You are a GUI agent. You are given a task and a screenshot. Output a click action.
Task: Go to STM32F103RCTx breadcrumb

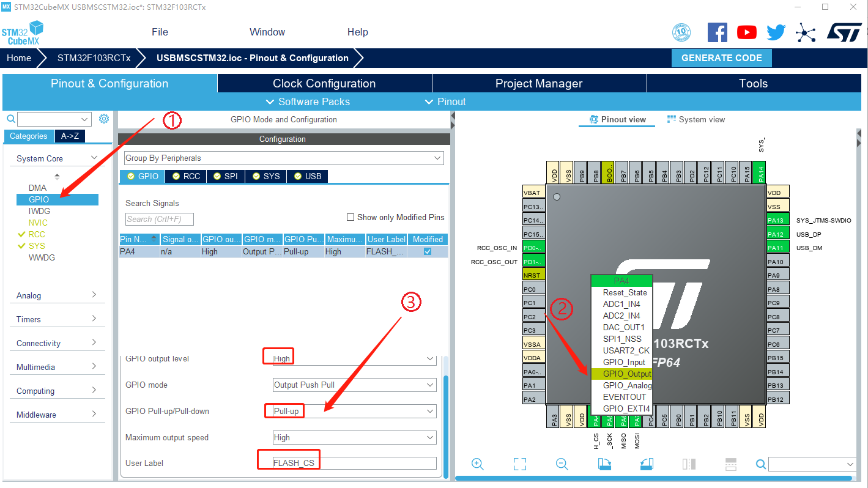click(94, 58)
